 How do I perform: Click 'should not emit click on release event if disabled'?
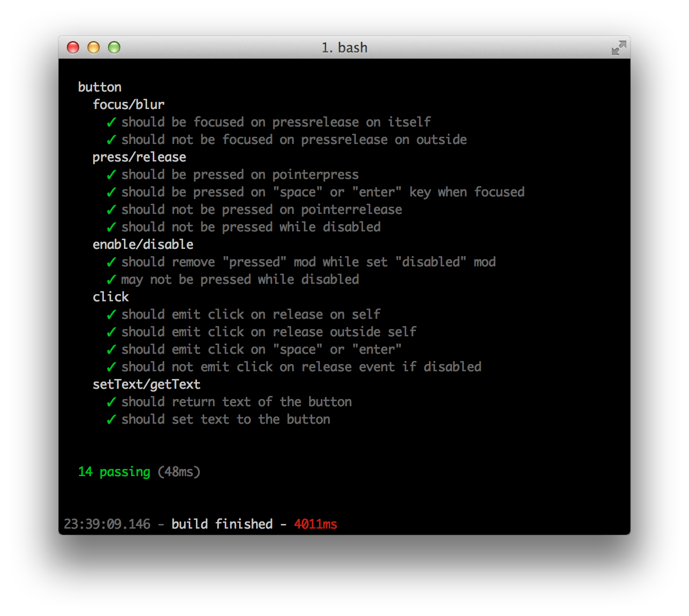coord(301,367)
